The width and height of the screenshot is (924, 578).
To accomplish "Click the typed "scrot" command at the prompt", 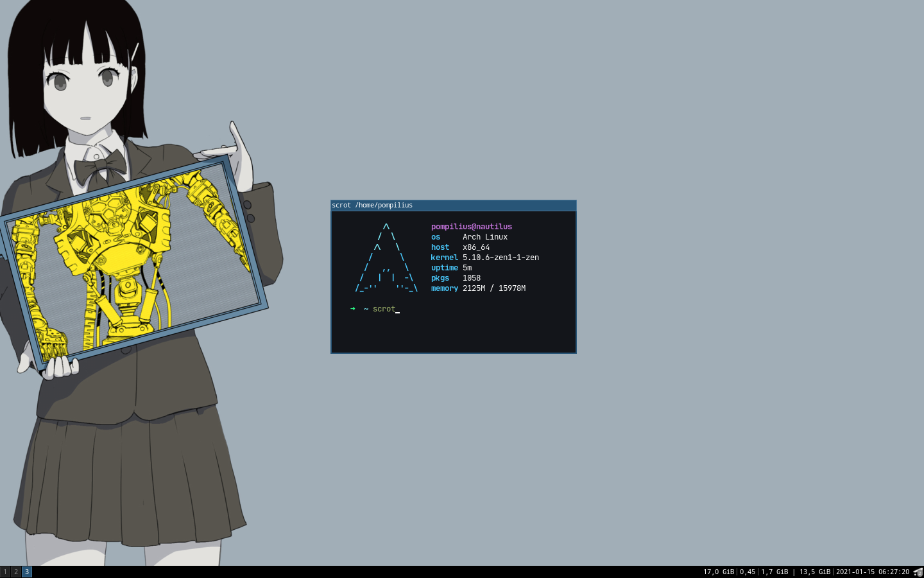I will pyautogui.click(x=384, y=309).
